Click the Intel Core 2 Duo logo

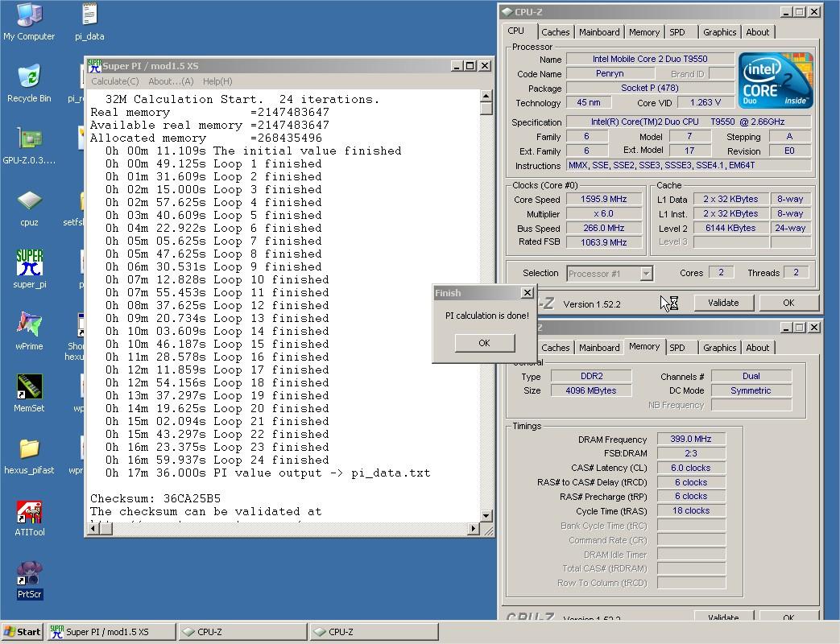776,80
